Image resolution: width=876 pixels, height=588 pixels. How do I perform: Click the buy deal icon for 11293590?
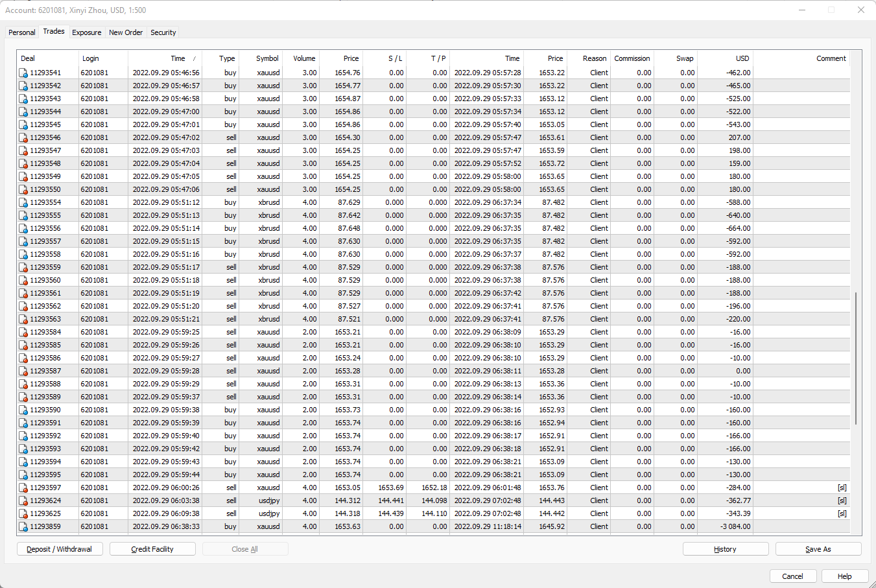pos(23,410)
